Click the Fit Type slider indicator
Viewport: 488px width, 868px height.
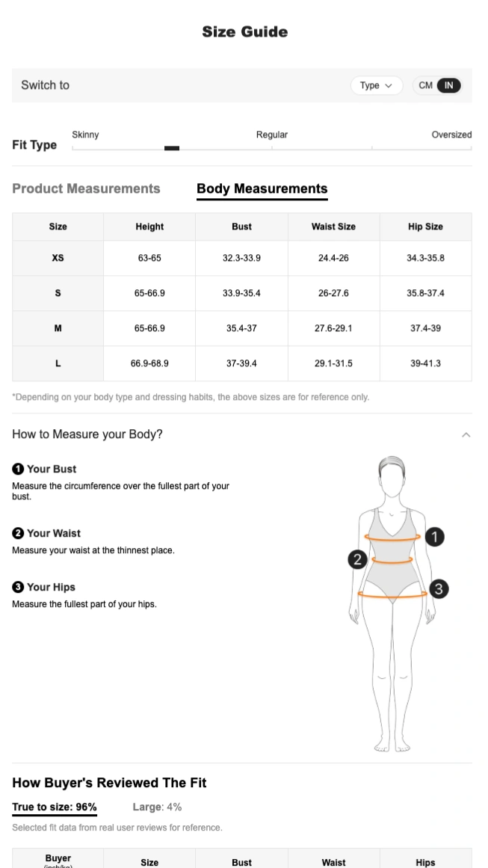(172, 148)
